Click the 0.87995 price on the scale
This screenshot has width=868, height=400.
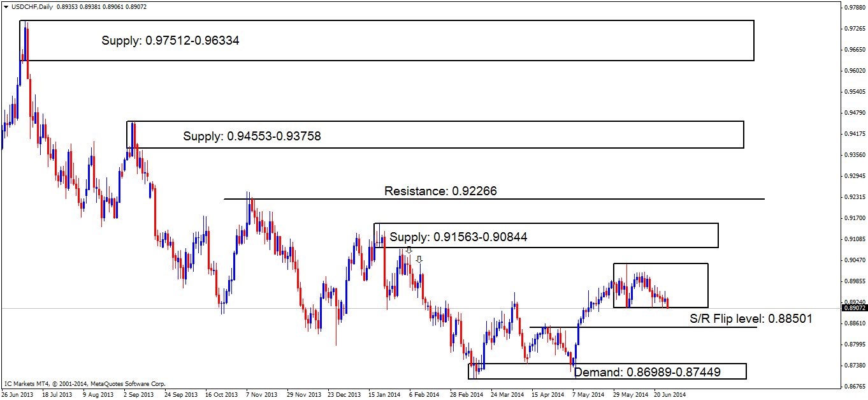[x=855, y=344]
